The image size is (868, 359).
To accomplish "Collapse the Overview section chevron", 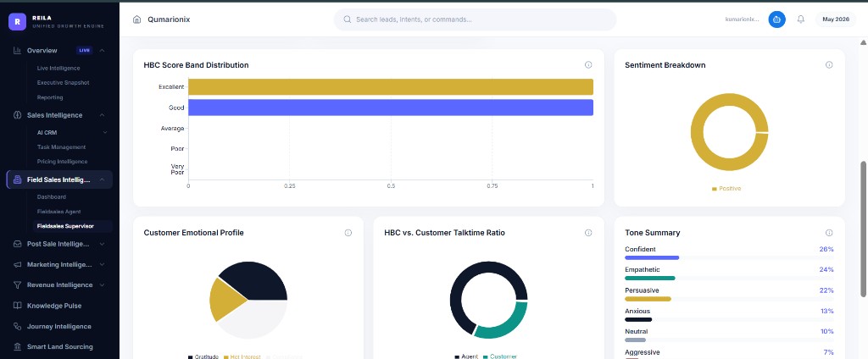I will tap(103, 50).
